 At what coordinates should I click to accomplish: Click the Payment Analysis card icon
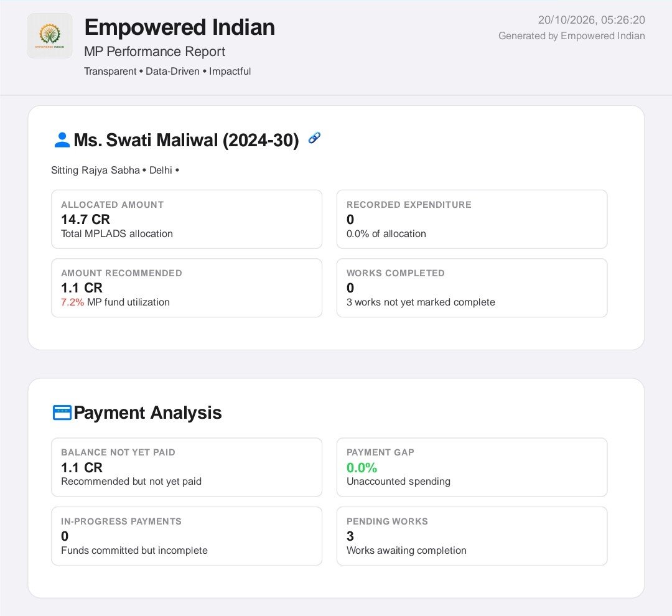(x=62, y=413)
